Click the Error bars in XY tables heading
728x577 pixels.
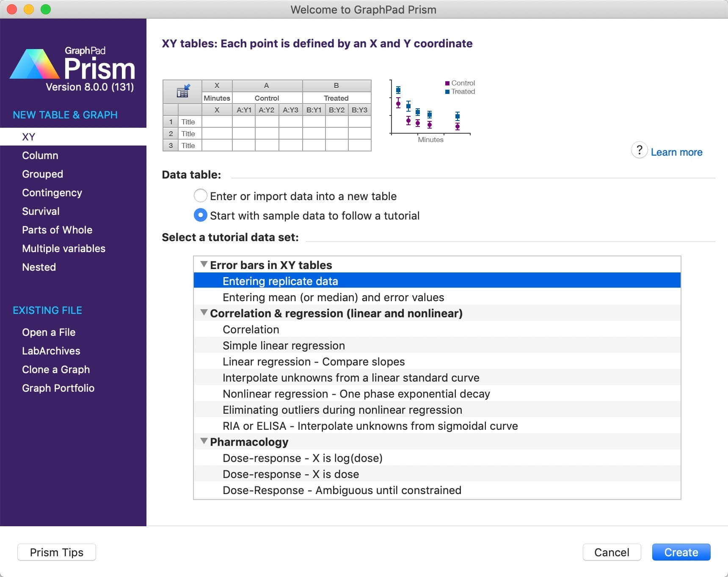pyautogui.click(x=271, y=265)
